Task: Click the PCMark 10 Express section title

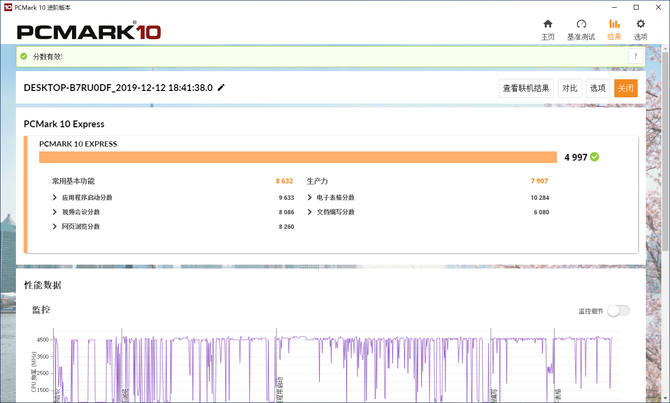Action: click(x=64, y=124)
